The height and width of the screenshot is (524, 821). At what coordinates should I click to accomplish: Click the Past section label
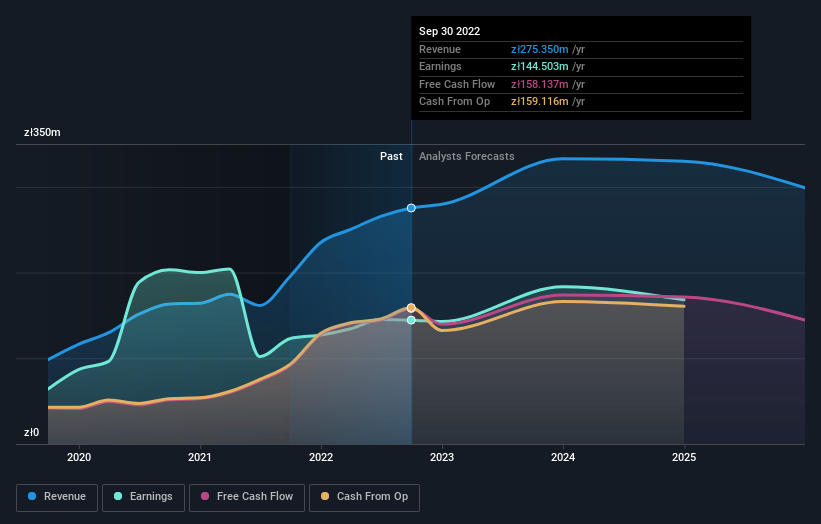[391, 157]
